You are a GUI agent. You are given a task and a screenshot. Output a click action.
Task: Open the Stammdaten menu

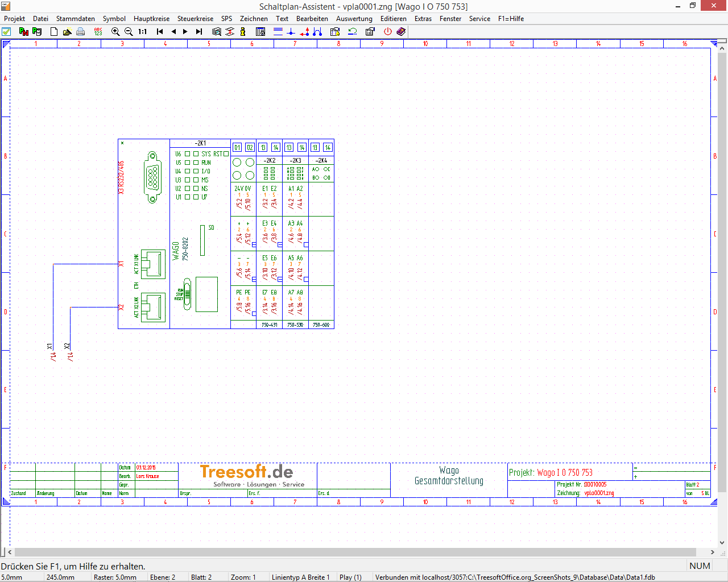tap(75, 19)
